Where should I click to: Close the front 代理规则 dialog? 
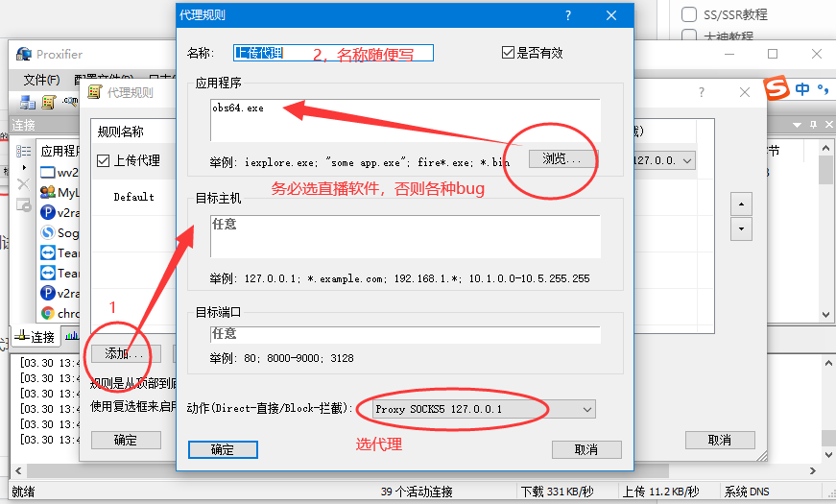click(611, 15)
